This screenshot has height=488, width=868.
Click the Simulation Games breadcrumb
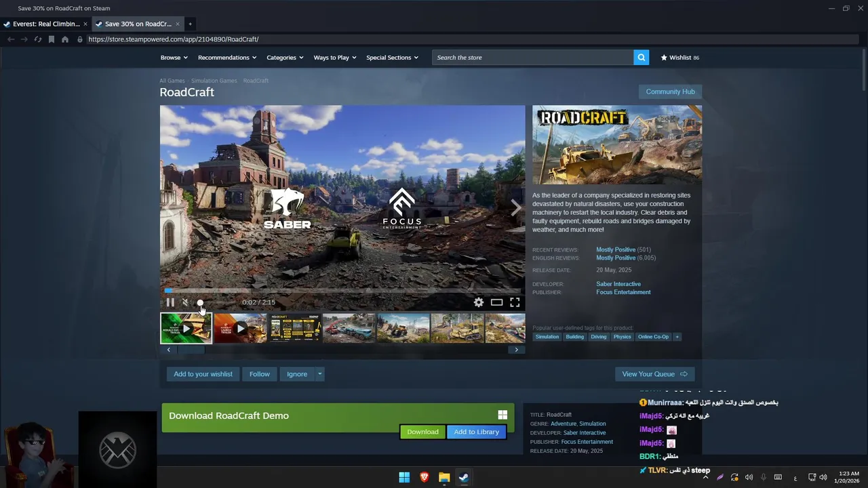[x=214, y=81]
